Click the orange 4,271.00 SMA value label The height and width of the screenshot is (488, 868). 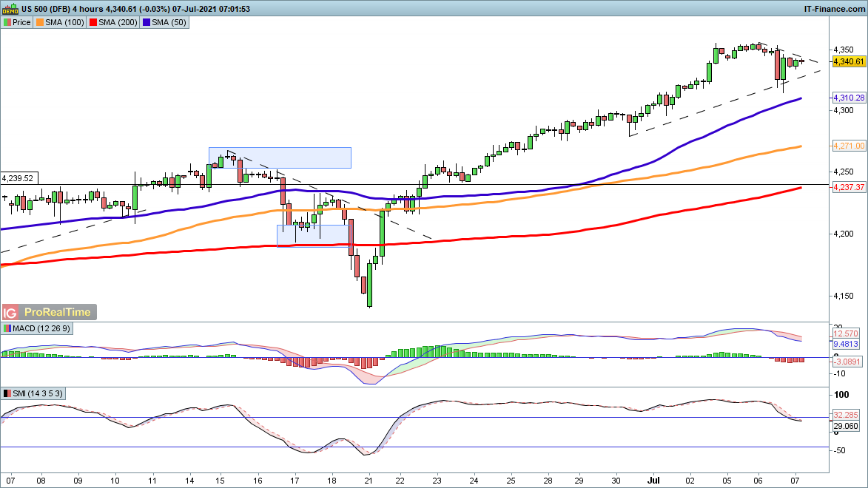[849, 146]
